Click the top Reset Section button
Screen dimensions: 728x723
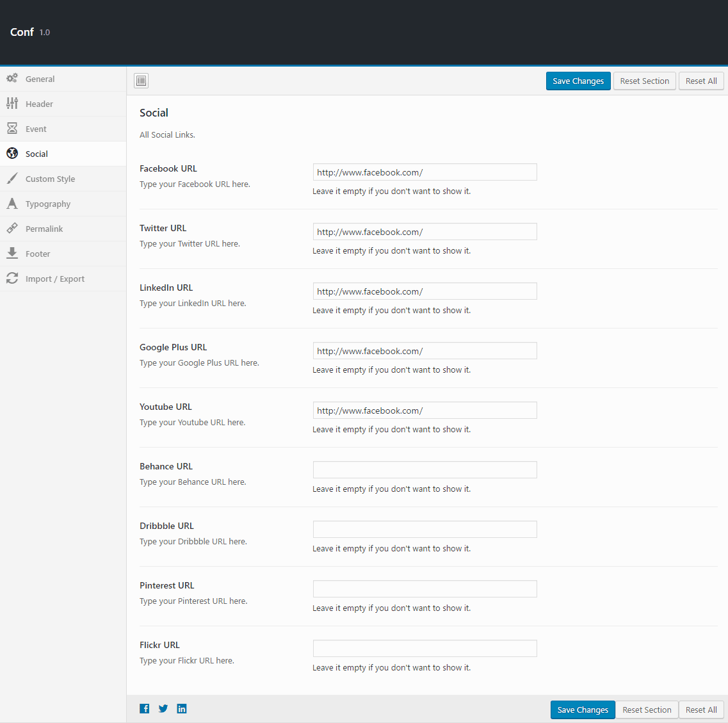pos(644,81)
